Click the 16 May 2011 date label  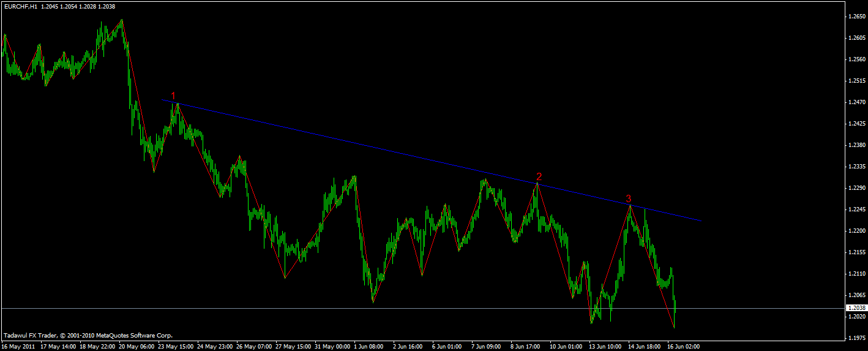[18, 346]
